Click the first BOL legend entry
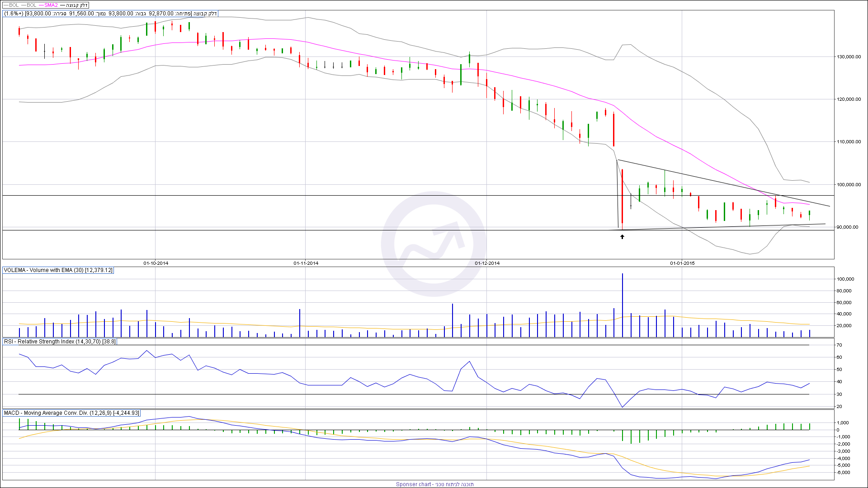Screen dimensions: 868x488 point(14,5)
